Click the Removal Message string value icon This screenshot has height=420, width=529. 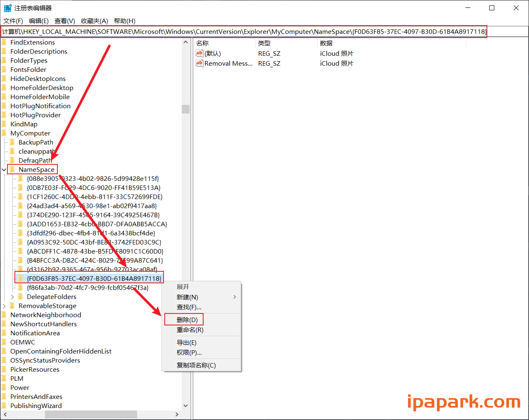[x=199, y=63]
